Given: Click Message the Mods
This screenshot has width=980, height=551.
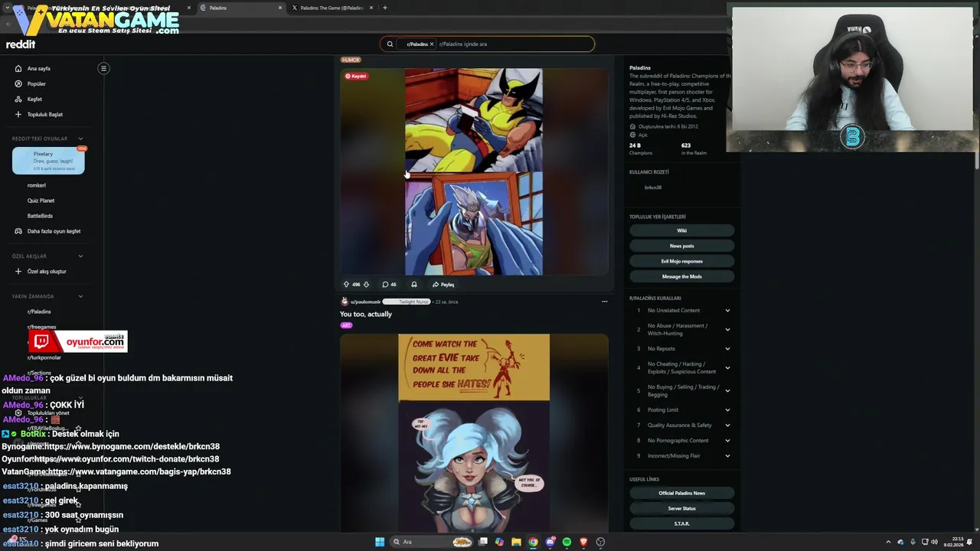Looking at the screenshot, I should [x=681, y=276].
